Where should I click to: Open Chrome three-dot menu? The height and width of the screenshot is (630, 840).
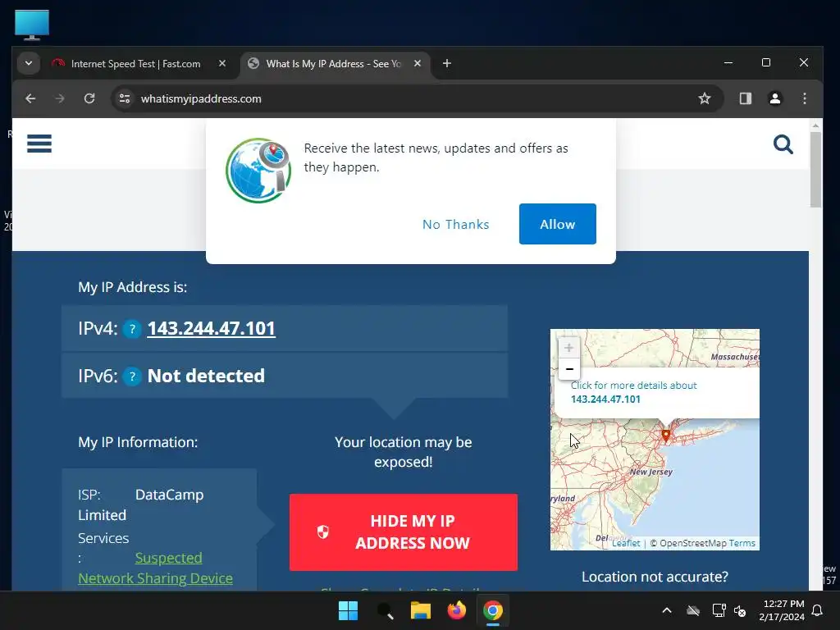804,98
